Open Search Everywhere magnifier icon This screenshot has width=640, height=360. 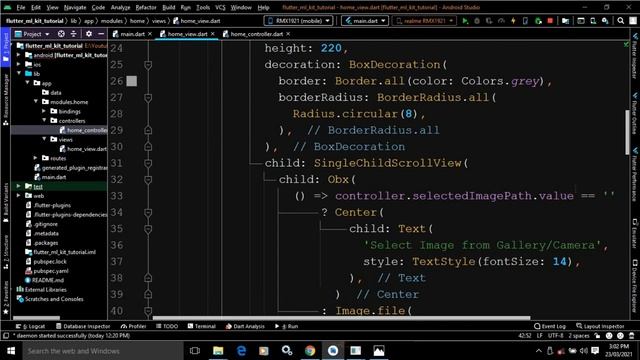coord(620,21)
